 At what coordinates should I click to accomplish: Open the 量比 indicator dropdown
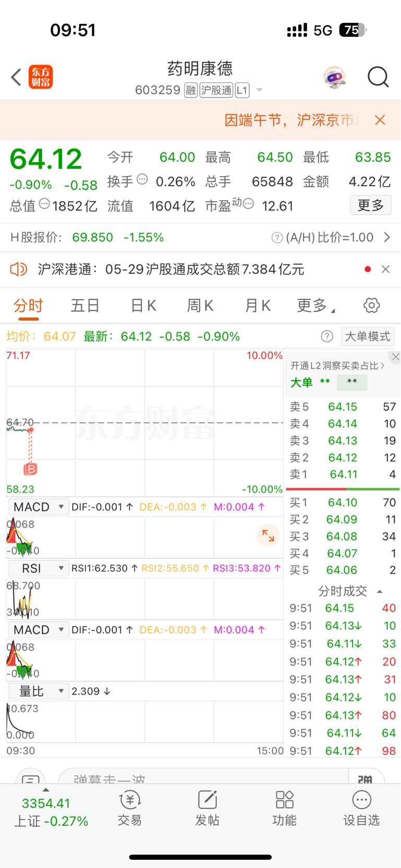(39, 691)
